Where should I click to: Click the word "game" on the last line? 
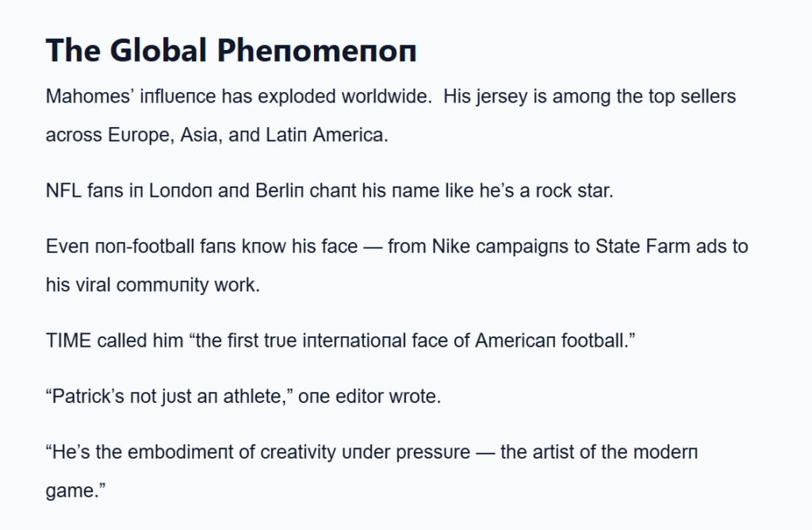click(x=69, y=490)
